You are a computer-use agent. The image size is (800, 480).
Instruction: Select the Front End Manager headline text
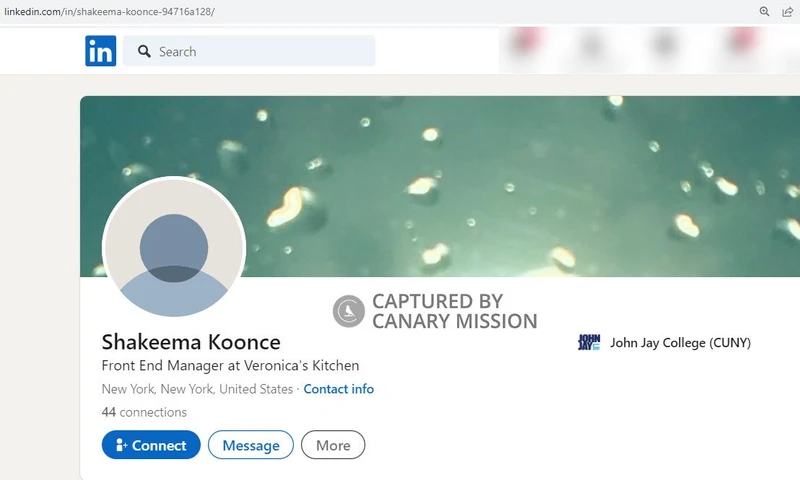point(230,366)
